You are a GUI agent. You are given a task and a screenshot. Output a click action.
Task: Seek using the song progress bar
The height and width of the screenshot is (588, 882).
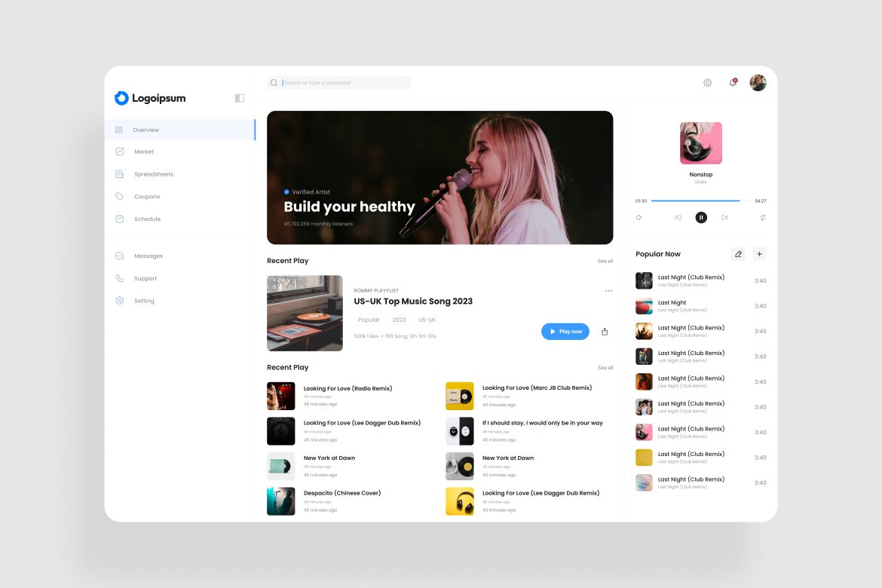(700, 201)
